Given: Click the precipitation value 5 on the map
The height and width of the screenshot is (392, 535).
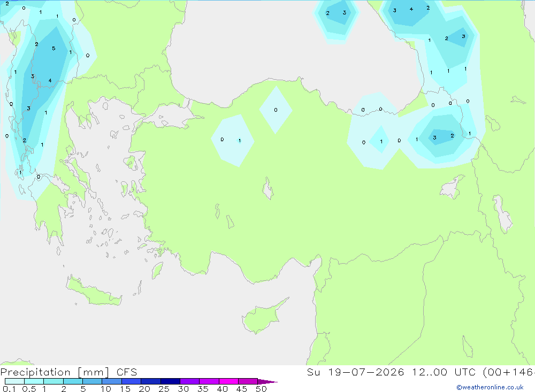Looking at the screenshot, I should pyautogui.click(x=53, y=49).
